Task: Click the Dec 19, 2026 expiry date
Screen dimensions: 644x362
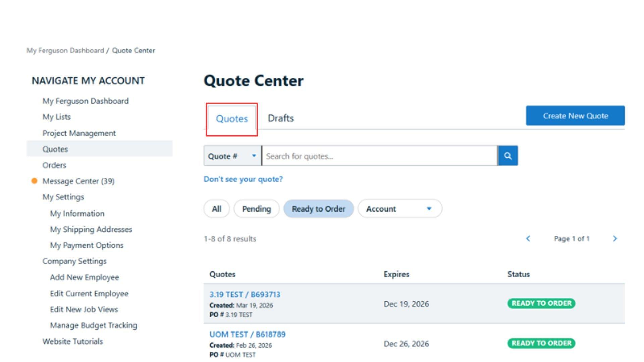Action: click(406, 304)
